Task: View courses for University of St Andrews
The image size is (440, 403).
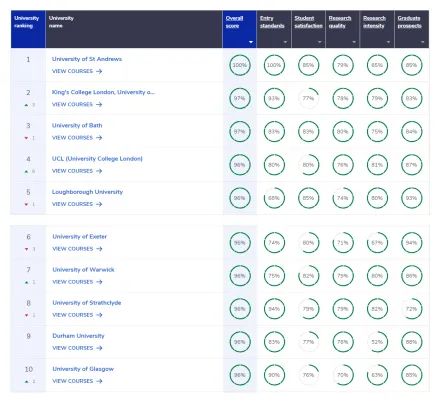Action: [77, 71]
